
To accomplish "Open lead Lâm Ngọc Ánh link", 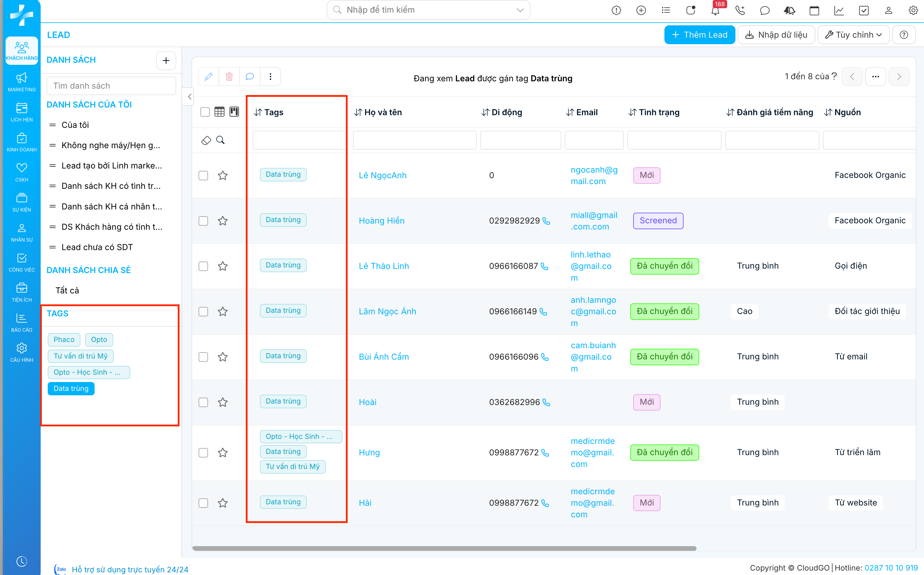I will click(x=387, y=311).
